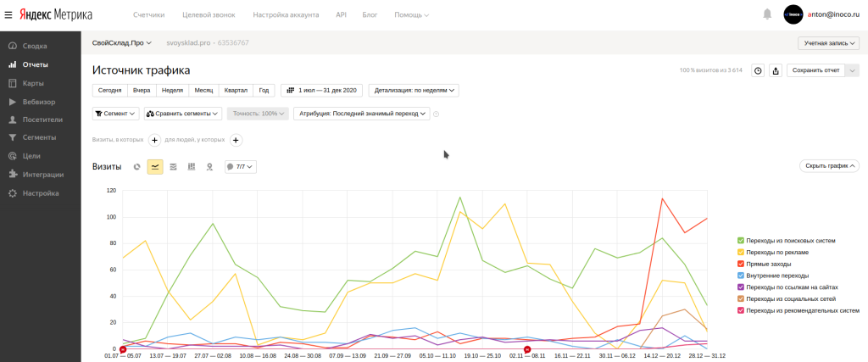868x362 pixels.
Task: Click the clock history icon
Action: (758, 71)
